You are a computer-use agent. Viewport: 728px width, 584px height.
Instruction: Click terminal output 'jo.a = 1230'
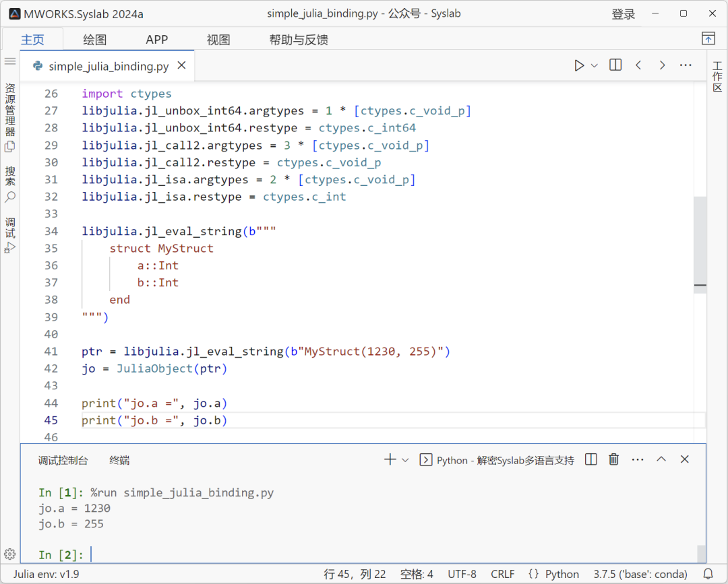[74, 509]
